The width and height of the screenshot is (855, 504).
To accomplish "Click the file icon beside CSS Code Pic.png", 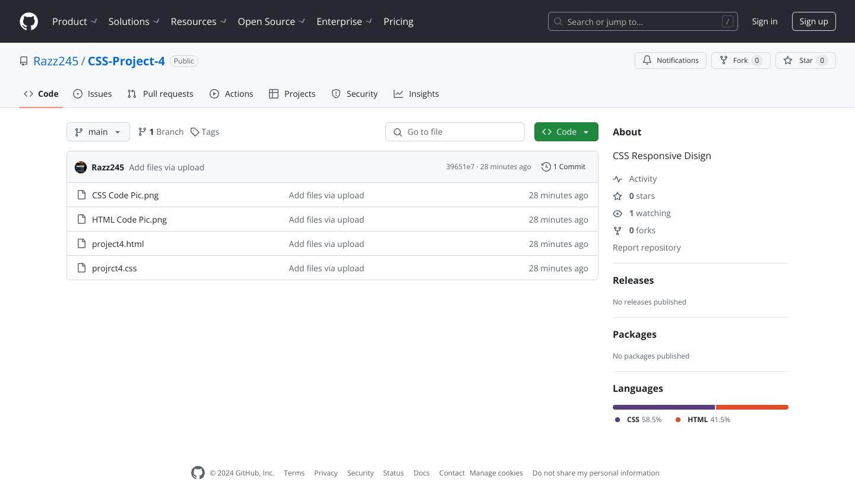I will [x=82, y=195].
